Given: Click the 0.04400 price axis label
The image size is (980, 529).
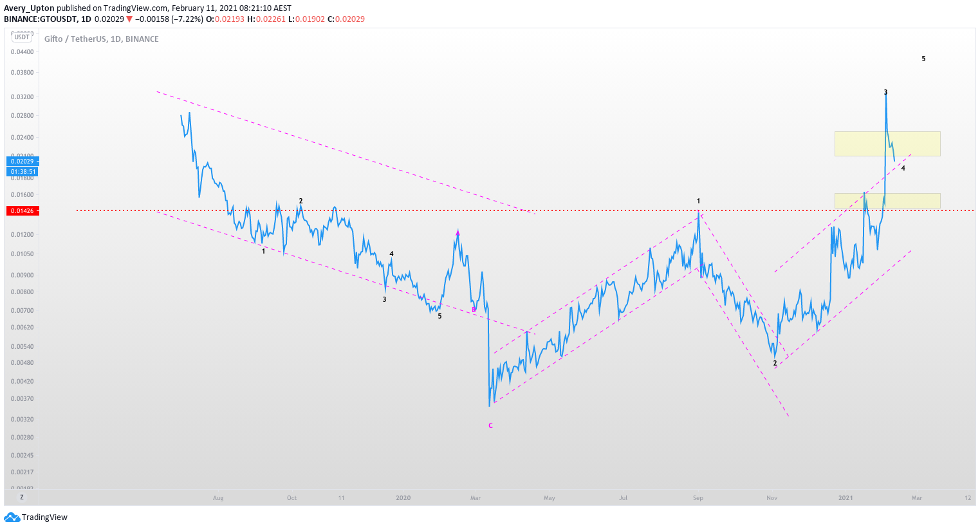Looking at the screenshot, I should (22, 52).
